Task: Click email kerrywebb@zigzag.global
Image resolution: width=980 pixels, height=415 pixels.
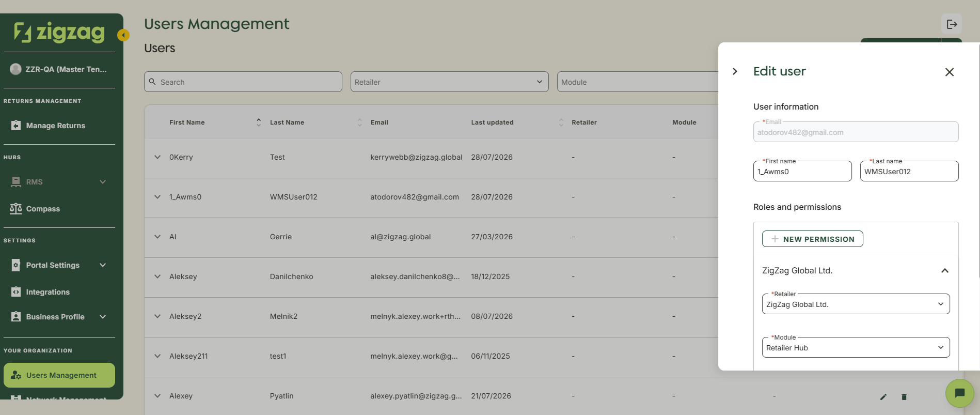Action: (416, 157)
